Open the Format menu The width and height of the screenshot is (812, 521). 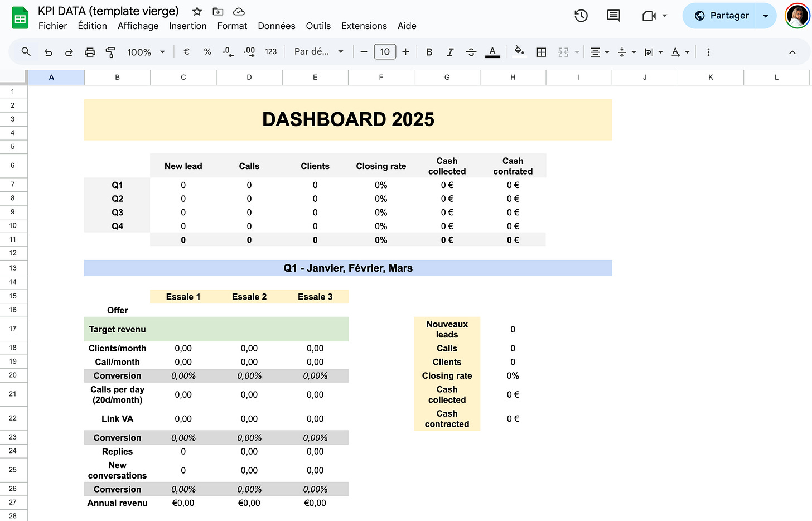232,26
